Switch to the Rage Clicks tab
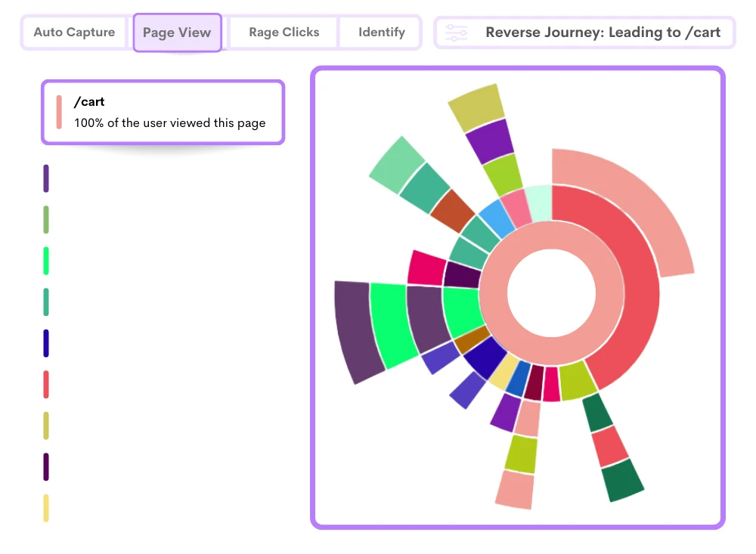 284,32
